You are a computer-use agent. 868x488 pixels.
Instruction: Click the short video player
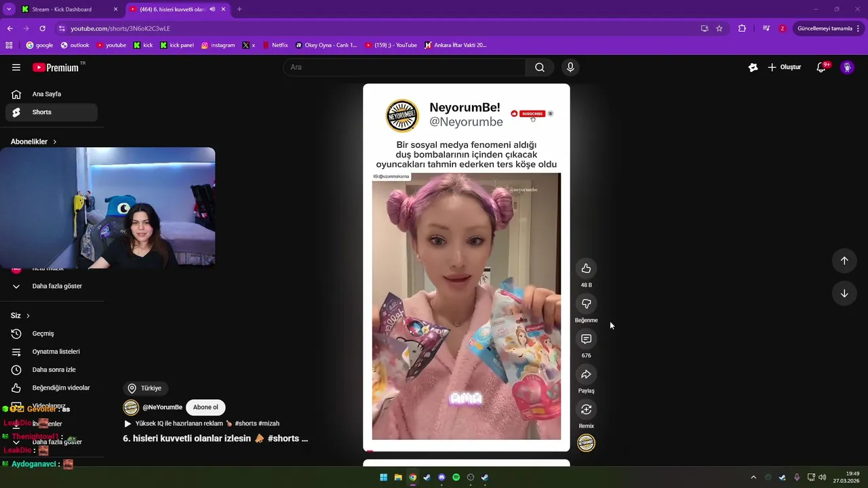coord(467,268)
